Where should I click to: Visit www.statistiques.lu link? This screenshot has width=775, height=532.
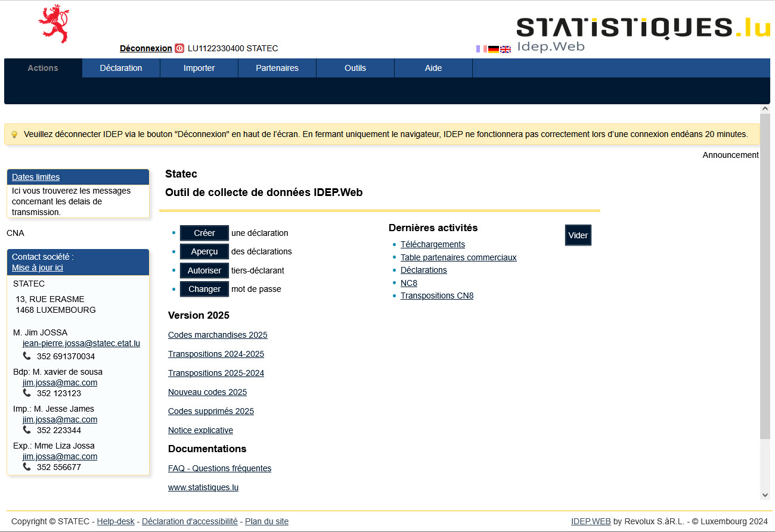click(x=203, y=487)
